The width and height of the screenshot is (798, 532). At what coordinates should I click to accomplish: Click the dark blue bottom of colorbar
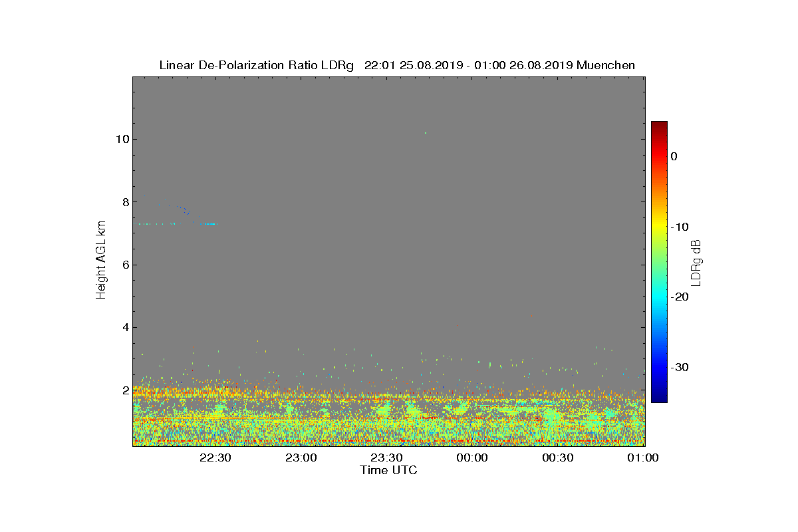coord(659,398)
